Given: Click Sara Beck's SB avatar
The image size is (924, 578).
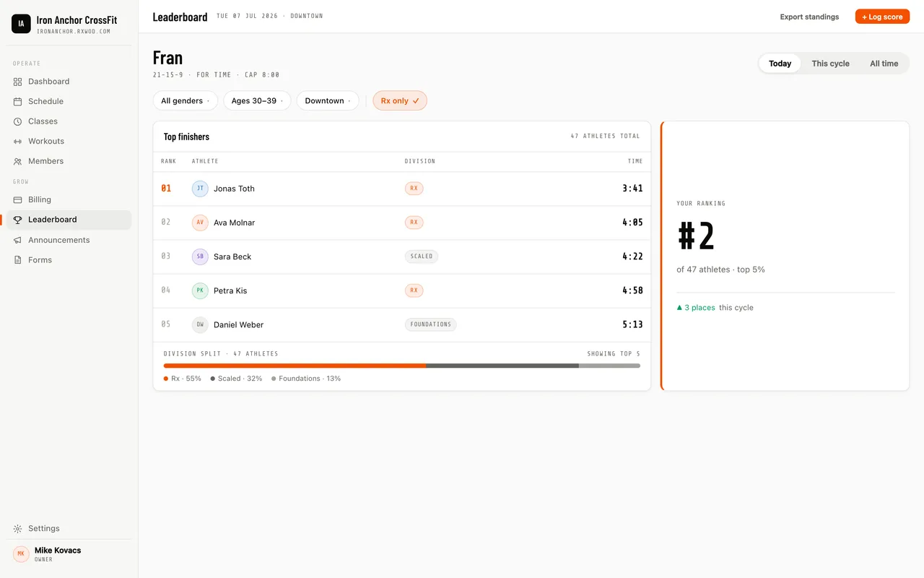Looking at the screenshot, I should point(200,256).
